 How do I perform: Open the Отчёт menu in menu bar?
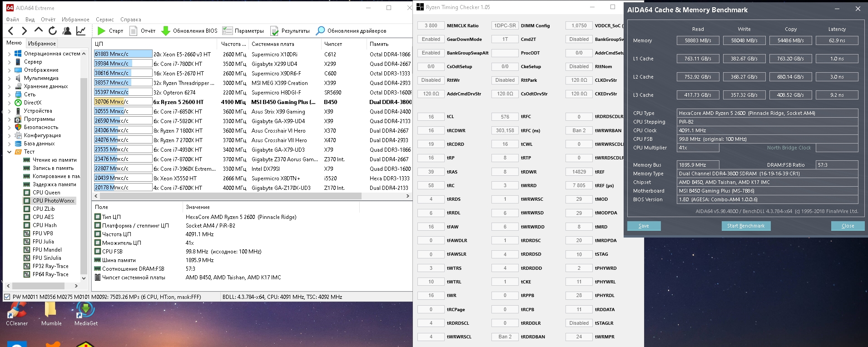tap(48, 20)
